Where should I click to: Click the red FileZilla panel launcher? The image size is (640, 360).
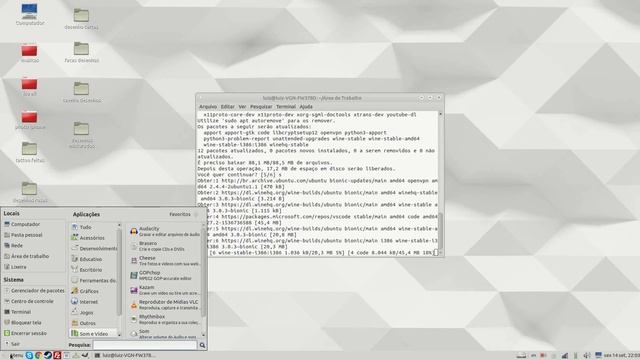(57, 356)
